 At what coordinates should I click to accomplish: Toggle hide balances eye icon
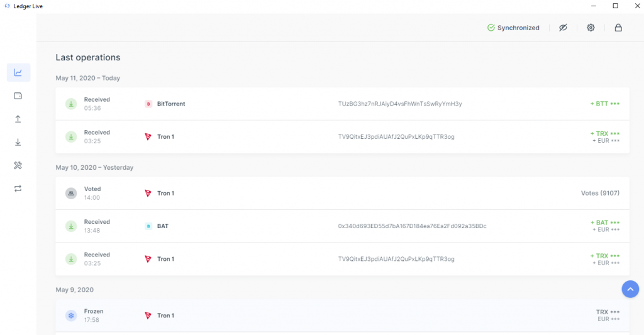coord(563,28)
